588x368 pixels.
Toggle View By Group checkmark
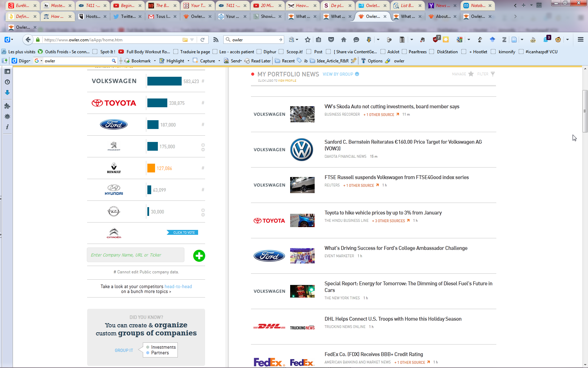(x=357, y=74)
